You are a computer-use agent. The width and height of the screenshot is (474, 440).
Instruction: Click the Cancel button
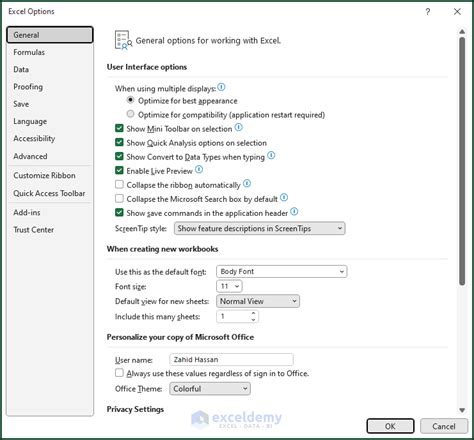pyautogui.click(x=444, y=426)
